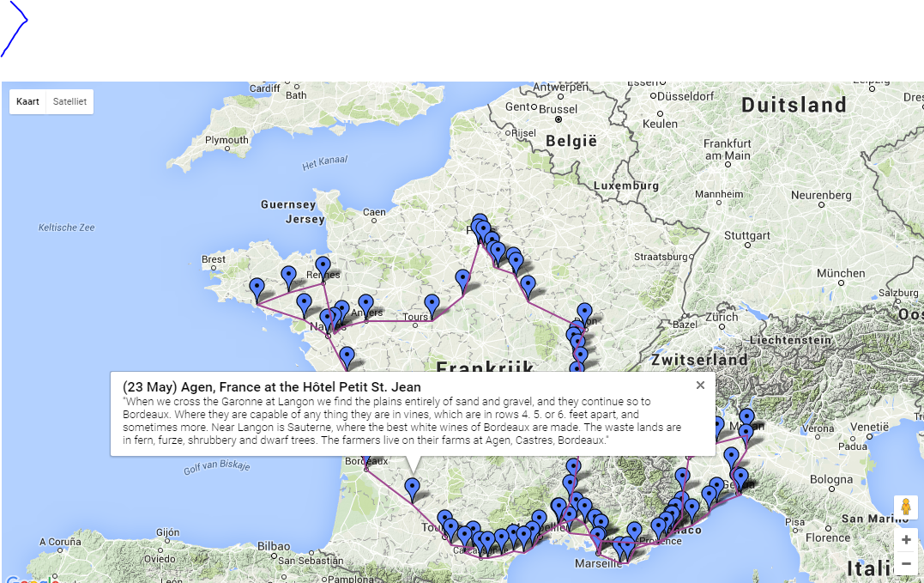Select the marker pinned over Angers

click(366, 307)
